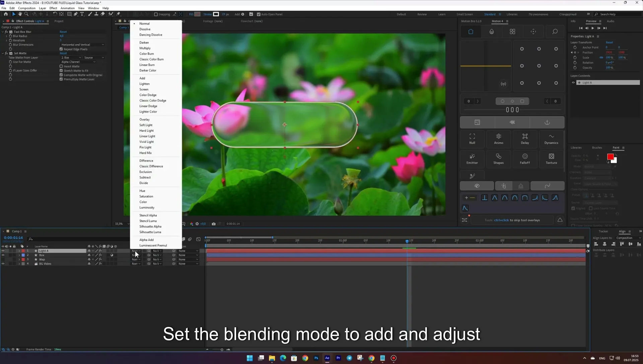Click the Premiere Pro taskbar icon

pyautogui.click(x=338, y=358)
